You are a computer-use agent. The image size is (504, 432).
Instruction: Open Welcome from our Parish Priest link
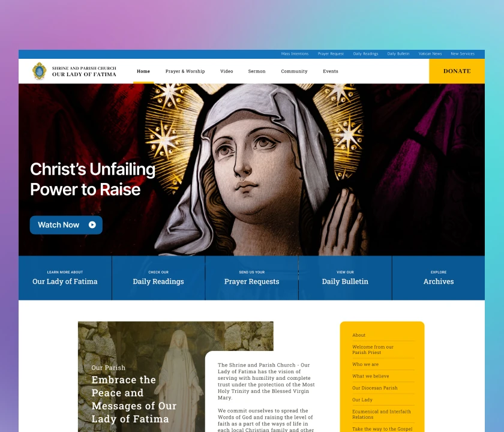(373, 350)
